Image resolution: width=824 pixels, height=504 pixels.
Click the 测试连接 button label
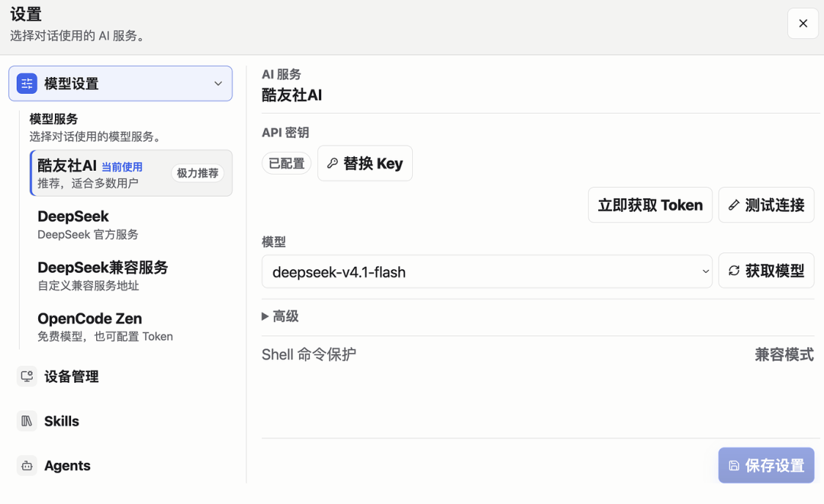(x=774, y=205)
